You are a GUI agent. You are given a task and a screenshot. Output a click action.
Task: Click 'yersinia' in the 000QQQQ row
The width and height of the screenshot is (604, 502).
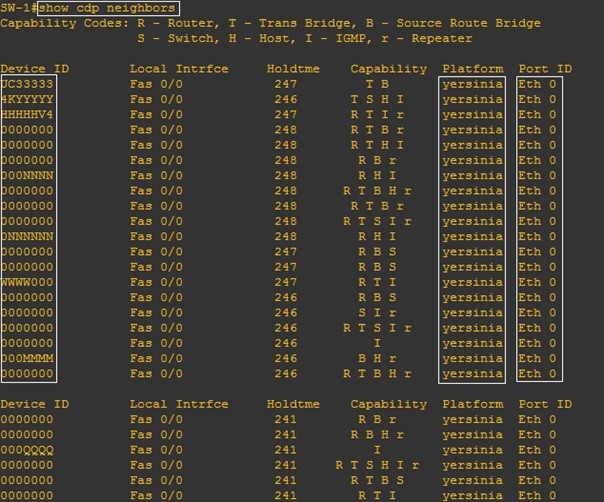[473, 450]
